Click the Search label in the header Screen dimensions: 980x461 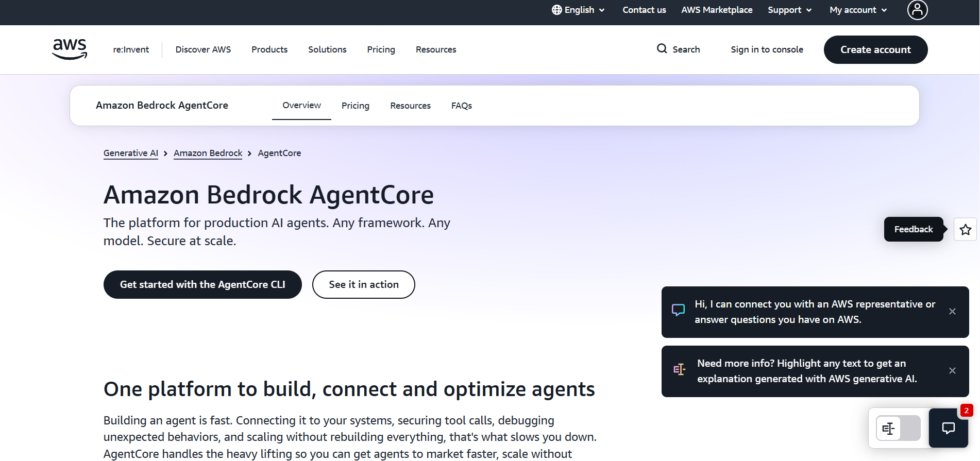pos(686,49)
